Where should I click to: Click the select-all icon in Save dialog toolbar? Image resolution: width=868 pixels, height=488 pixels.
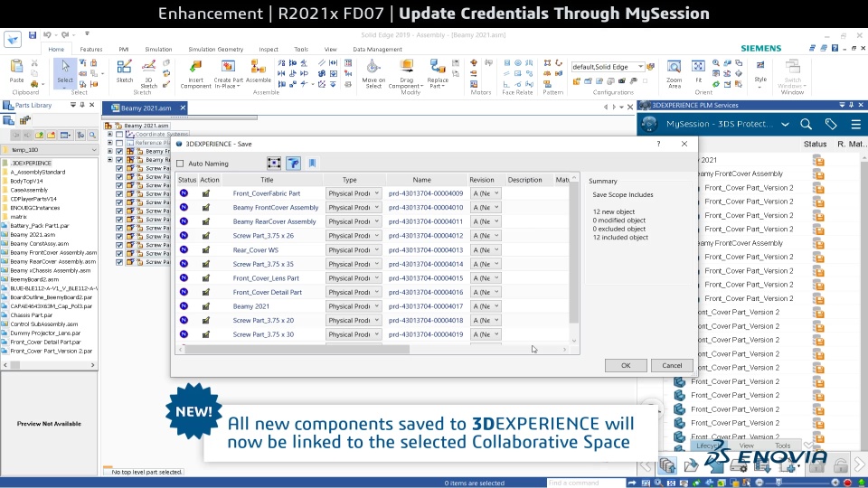[x=274, y=163]
